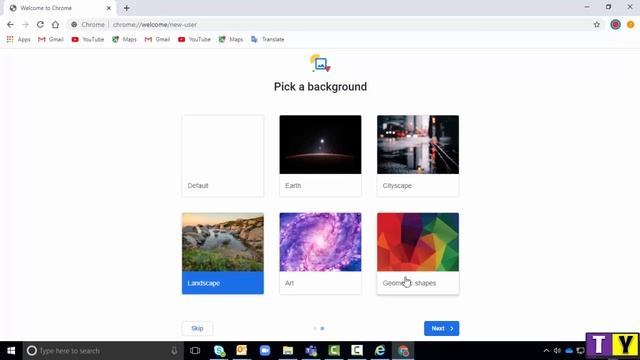Screen dimensions: 640x360
Task: Open a new tab with the plus button
Action: tap(127, 8)
